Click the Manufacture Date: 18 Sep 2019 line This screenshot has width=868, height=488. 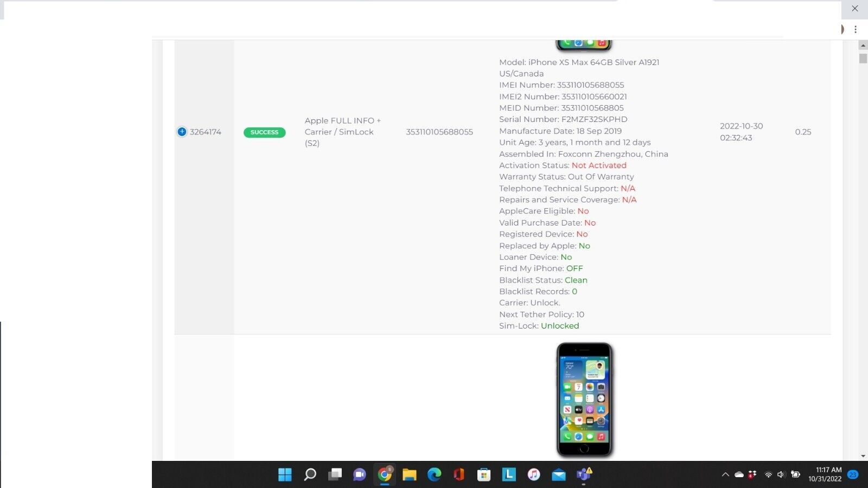coord(560,131)
